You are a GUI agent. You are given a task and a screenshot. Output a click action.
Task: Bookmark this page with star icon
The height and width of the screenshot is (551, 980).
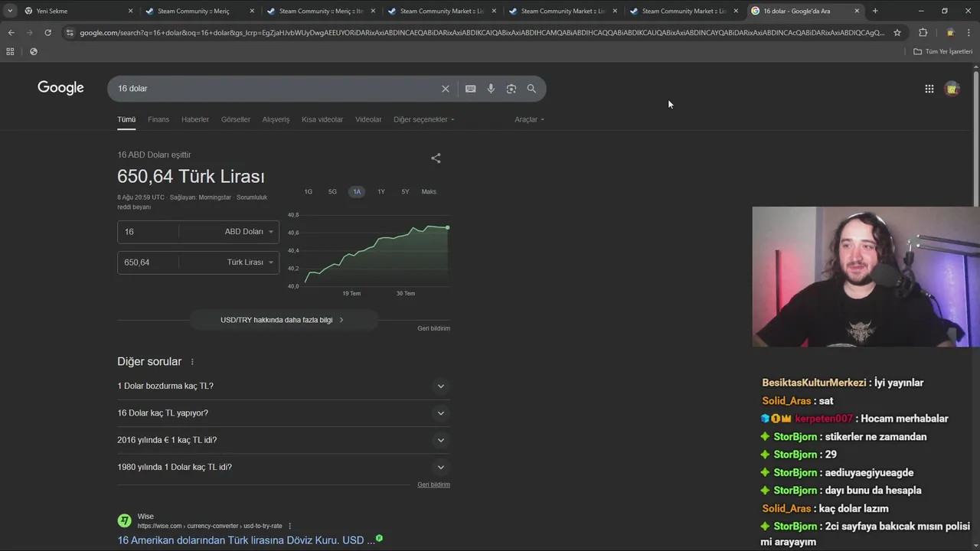[897, 33]
